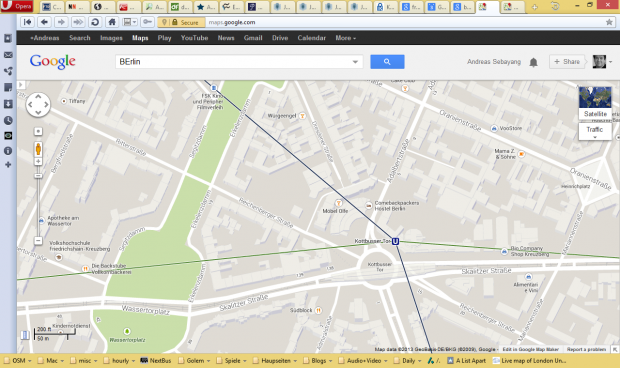Click the Andreas Sebayang account name
This screenshot has width=620, height=368.
(x=494, y=62)
